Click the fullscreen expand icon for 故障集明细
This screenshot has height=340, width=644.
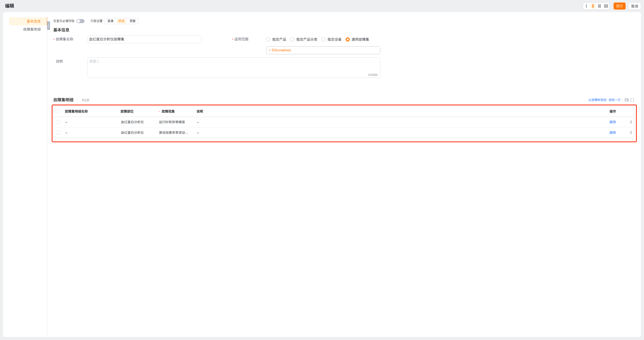click(x=632, y=100)
